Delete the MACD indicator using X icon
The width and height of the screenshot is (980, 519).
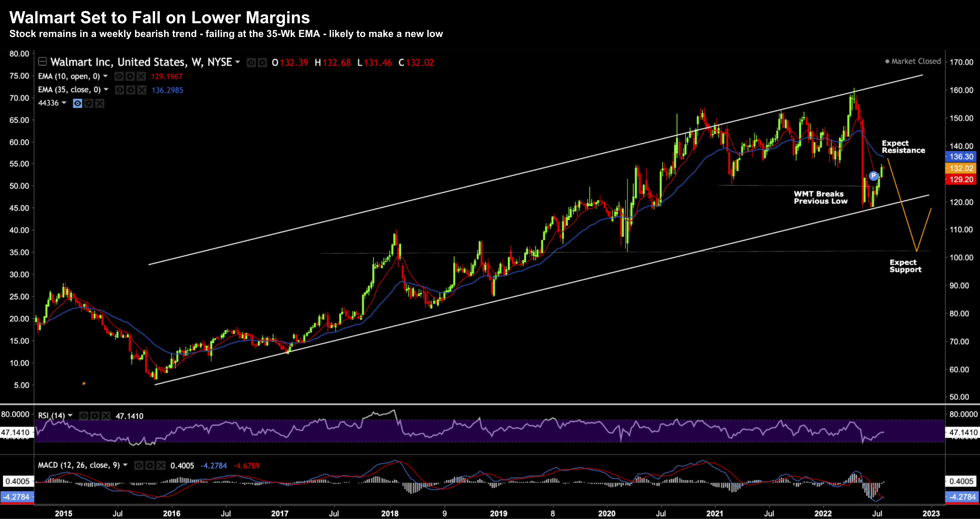pos(161,465)
